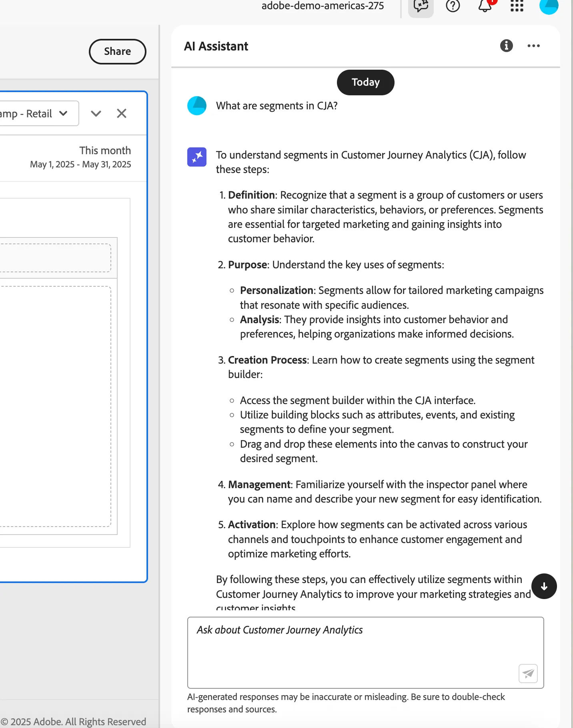Click the Personalization bullet label

click(276, 290)
